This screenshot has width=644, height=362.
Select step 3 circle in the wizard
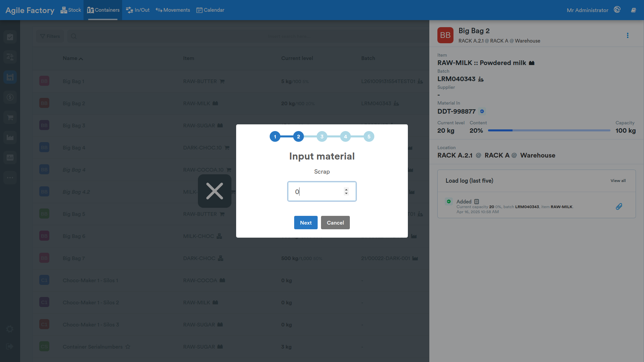pos(322,136)
